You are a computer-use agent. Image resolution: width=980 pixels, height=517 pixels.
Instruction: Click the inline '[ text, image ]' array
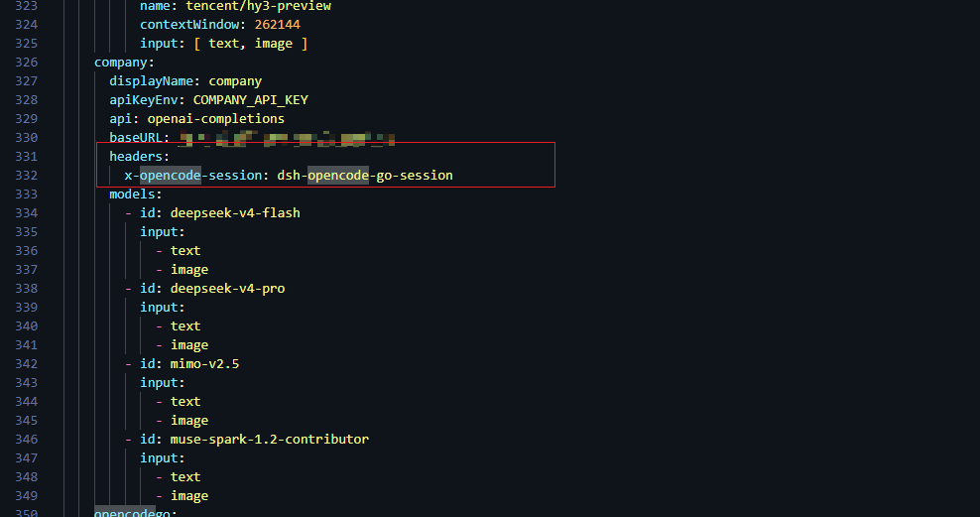tap(251, 44)
